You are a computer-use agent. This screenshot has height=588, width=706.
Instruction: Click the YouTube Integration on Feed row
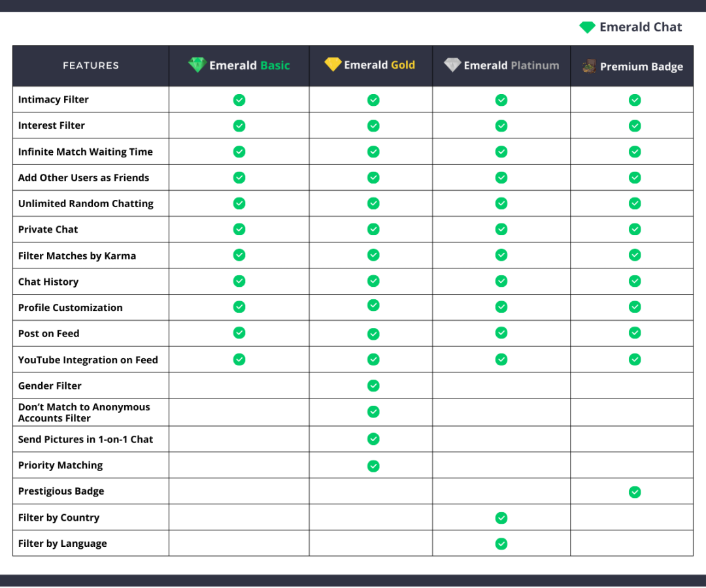click(88, 359)
